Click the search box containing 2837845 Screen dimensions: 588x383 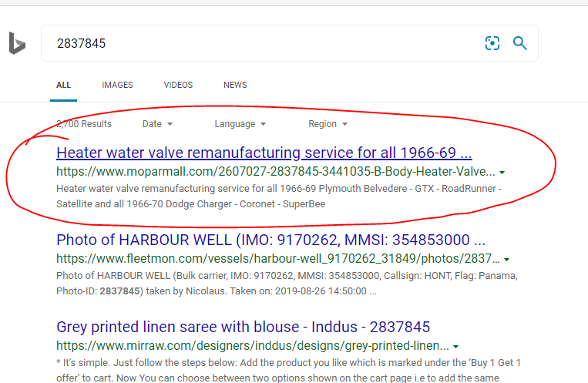(x=290, y=43)
